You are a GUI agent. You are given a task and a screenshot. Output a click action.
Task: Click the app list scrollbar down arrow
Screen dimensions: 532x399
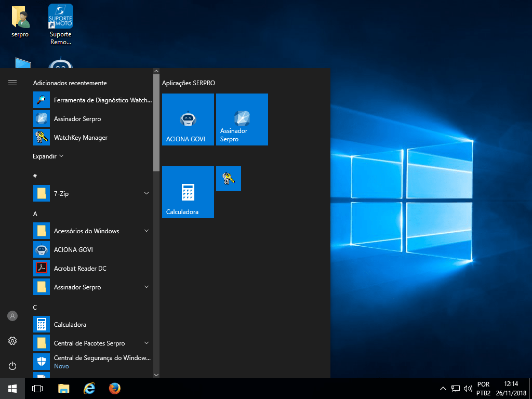[x=156, y=374]
